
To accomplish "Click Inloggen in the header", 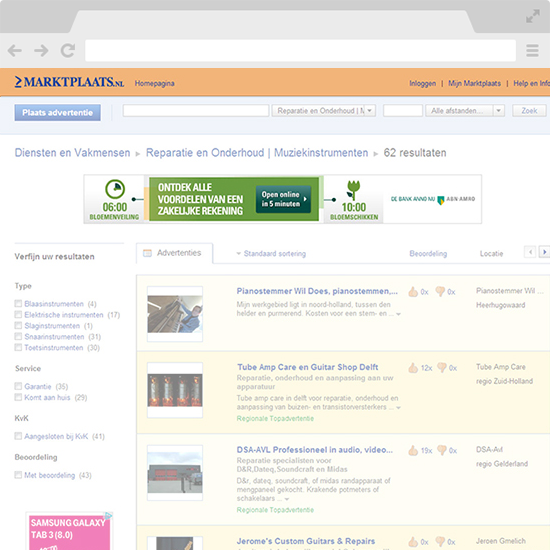I will (x=422, y=83).
